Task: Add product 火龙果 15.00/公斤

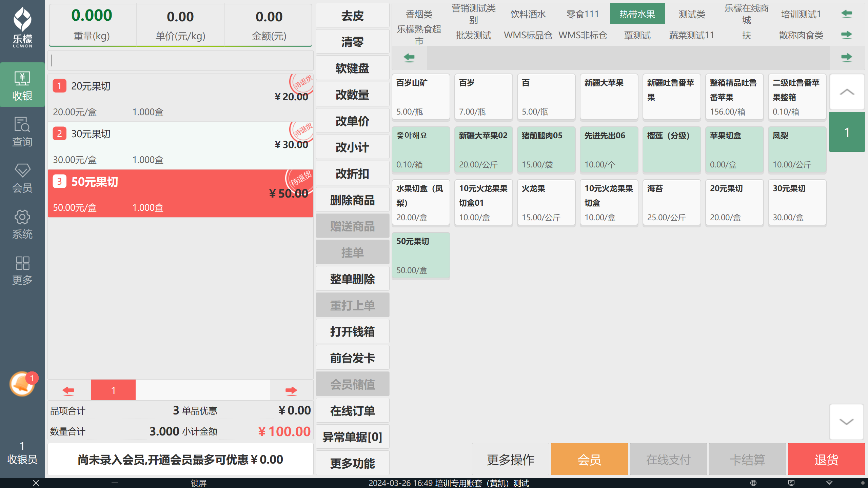Action: (546, 203)
